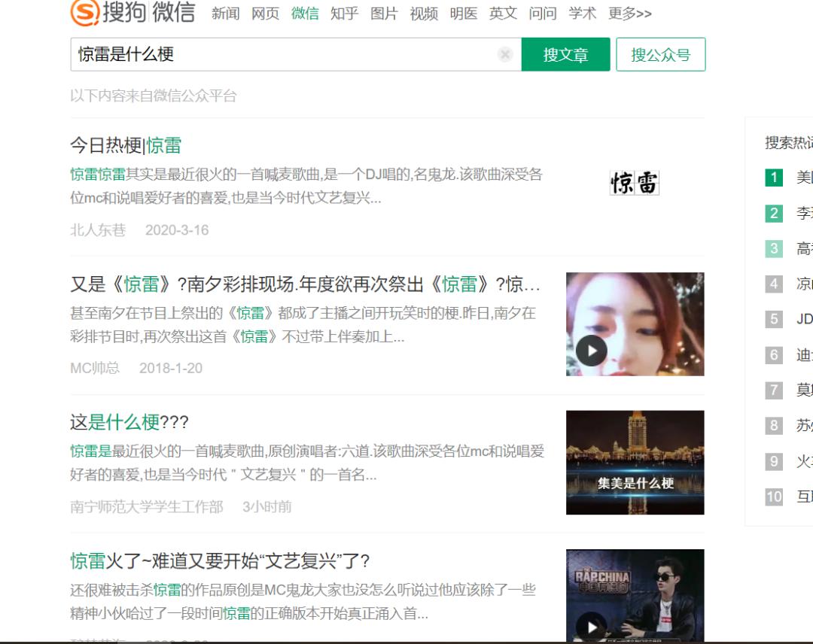The width and height of the screenshot is (813, 644).
Task: Open the 知乎 search category
Action: 343,13
